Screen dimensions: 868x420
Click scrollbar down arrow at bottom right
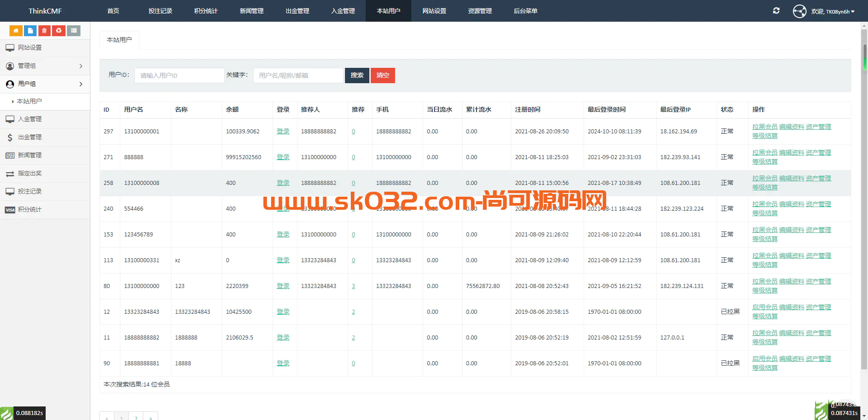(864, 416)
